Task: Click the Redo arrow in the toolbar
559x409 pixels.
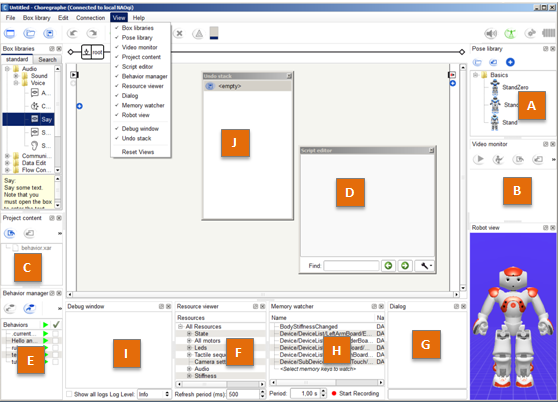Action: tap(92, 33)
